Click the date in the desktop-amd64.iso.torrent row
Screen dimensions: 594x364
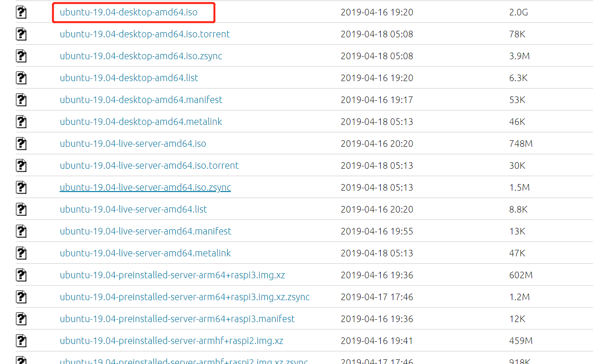click(377, 34)
